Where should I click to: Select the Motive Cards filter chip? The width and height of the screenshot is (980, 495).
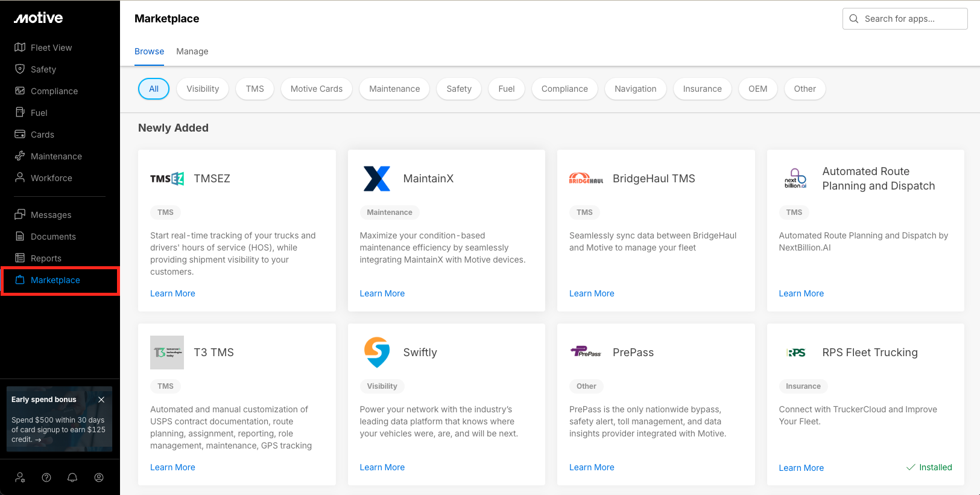(316, 89)
